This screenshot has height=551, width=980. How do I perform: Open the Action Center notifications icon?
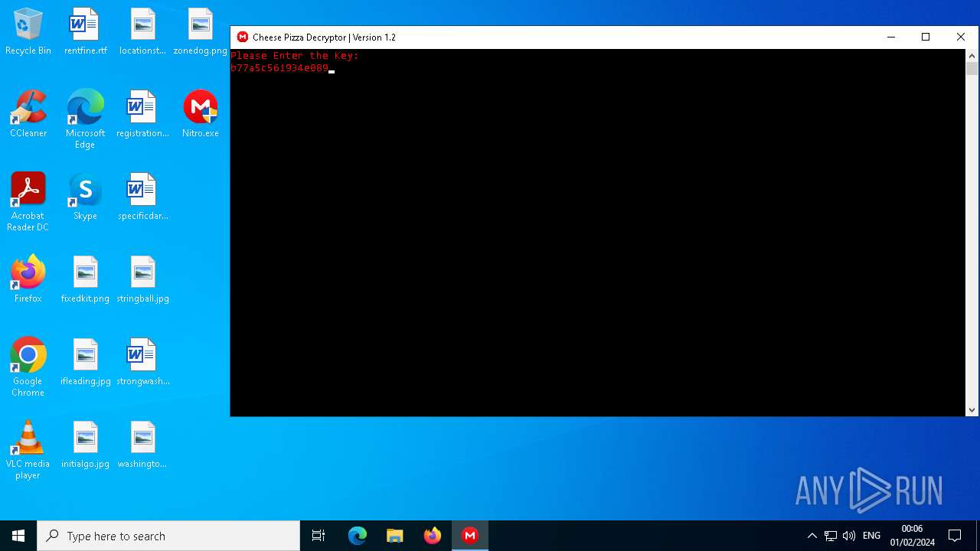coord(955,536)
